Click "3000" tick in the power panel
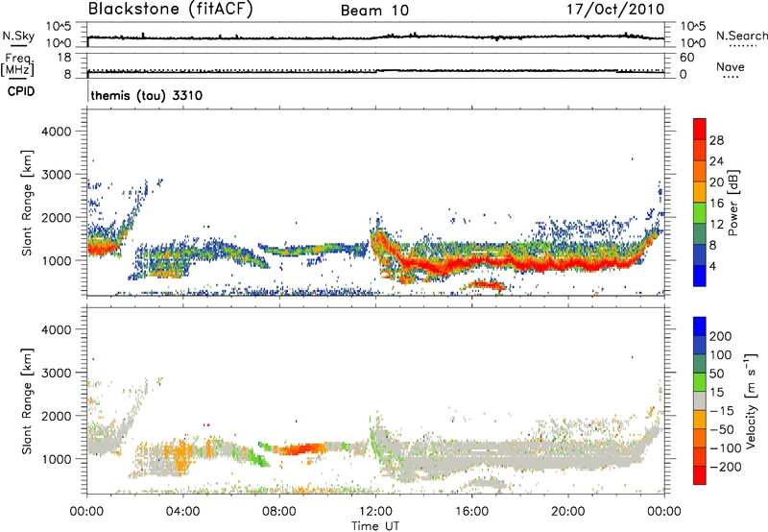768x532 pixels. pos(56,175)
